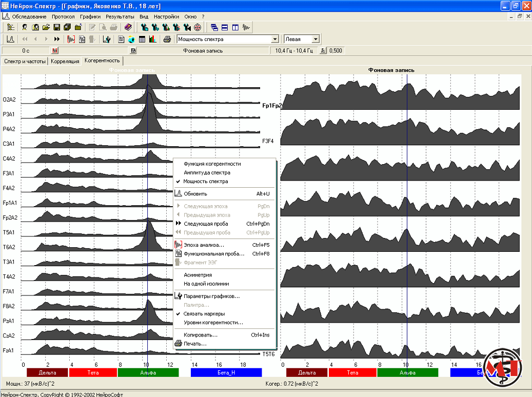Click the vertical frequency marker in left graph

tap(148, 217)
